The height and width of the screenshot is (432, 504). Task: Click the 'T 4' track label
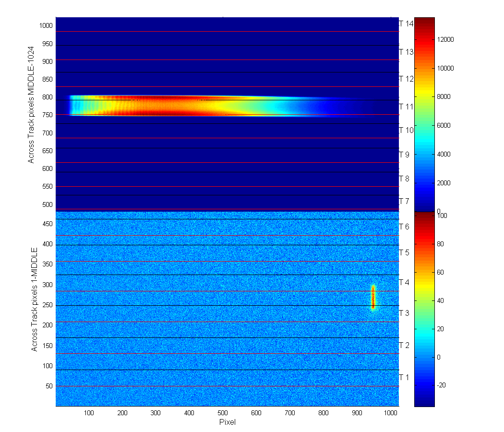click(x=404, y=283)
